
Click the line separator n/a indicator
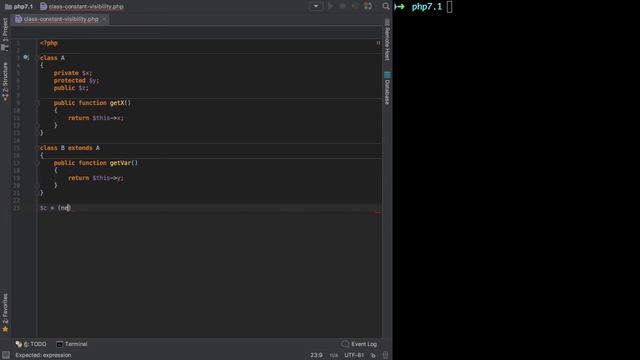[334, 355]
